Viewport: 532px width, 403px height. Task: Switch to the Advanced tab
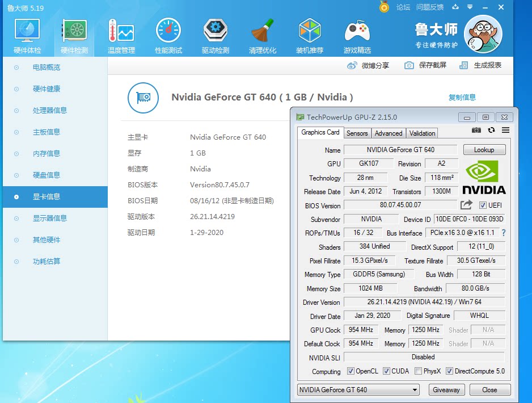(389, 133)
